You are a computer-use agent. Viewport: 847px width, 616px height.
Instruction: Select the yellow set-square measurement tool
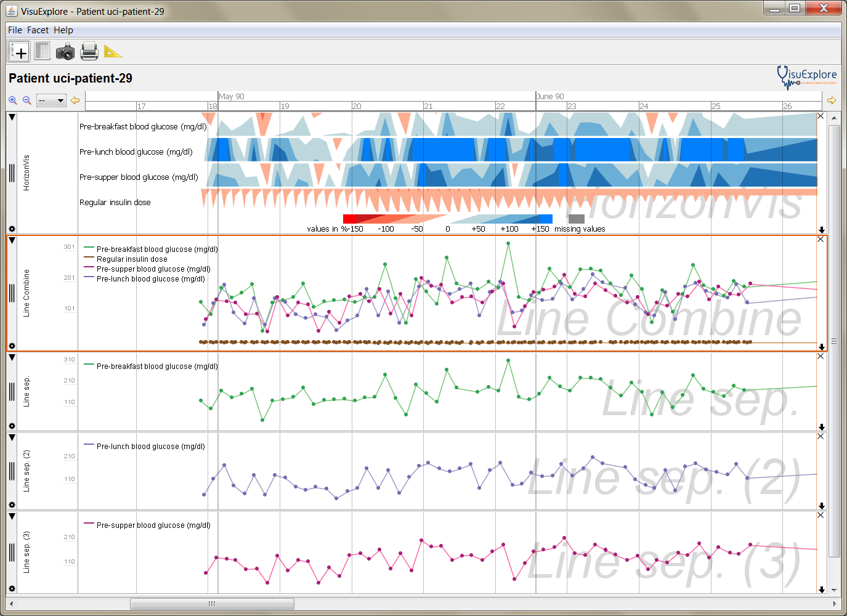point(113,52)
